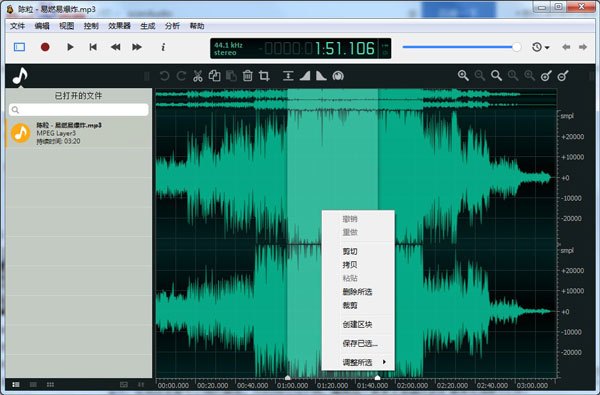
Task: Apply fade out with falling ramp icon
Action: coord(321,76)
